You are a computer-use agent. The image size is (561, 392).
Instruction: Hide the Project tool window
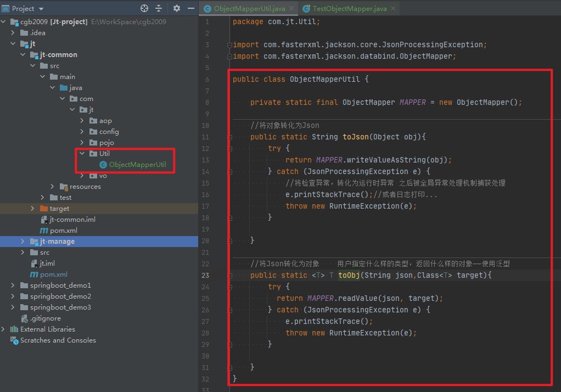click(x=191, y=8)
